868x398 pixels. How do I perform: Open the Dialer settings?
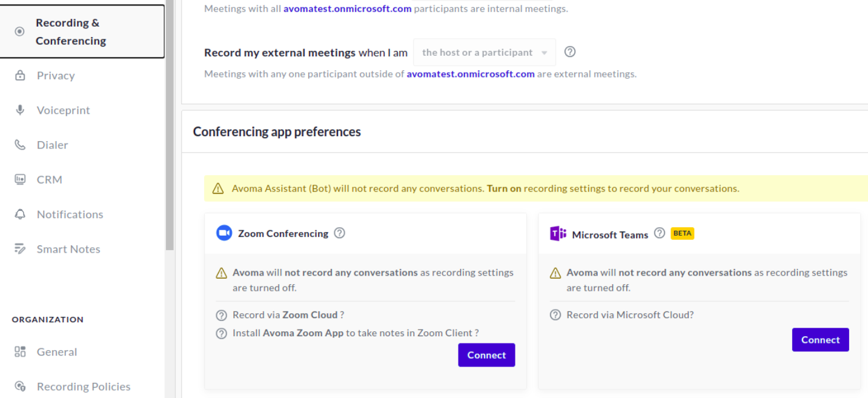[x=52, y=145]
